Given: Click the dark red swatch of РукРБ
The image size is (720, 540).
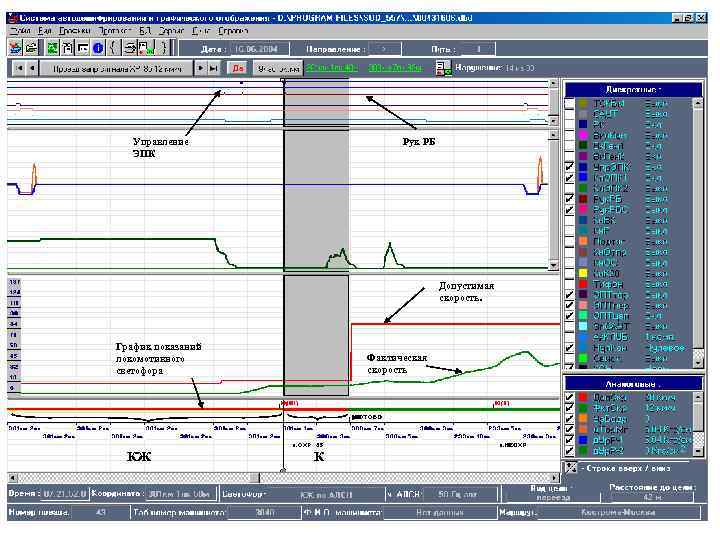Looking at the screenshot, I should (x=583, y=198).
